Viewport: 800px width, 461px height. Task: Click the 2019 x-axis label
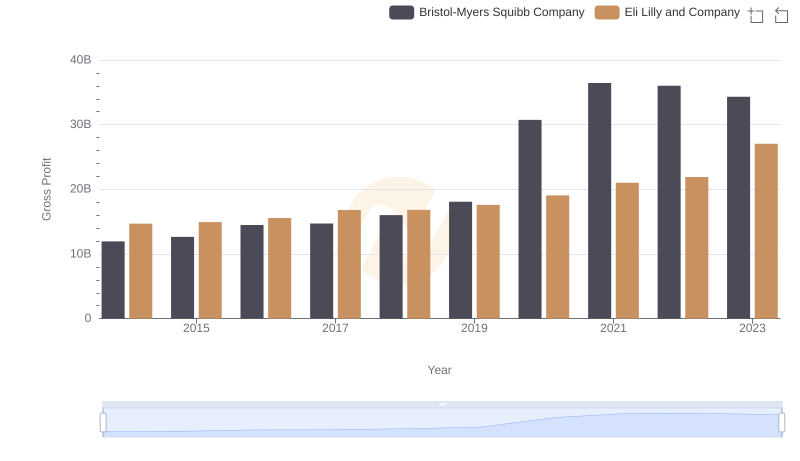tap(474, 328)
